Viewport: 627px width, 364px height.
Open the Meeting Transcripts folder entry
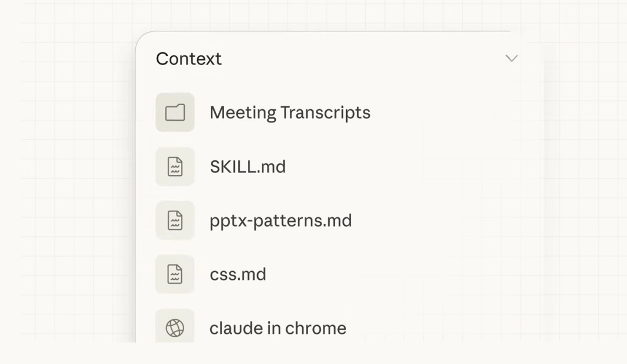click(x=290, y=112)
